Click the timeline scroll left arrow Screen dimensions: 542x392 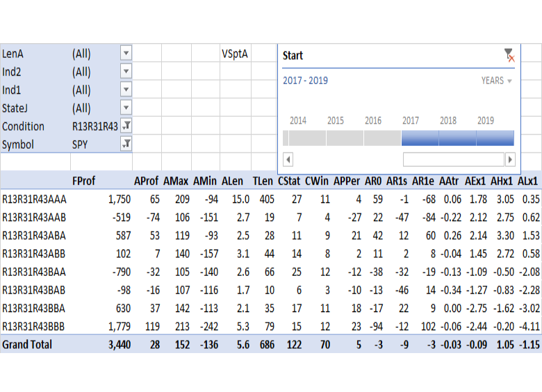[288, 160]
